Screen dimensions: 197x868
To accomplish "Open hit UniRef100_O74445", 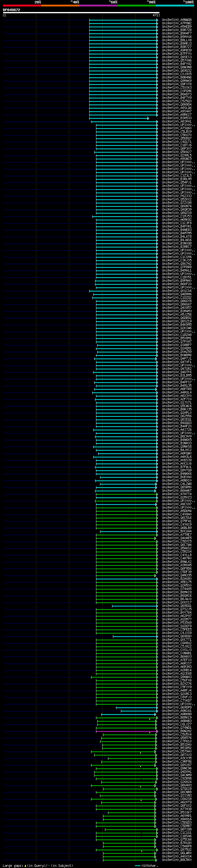I will (177, 589).
